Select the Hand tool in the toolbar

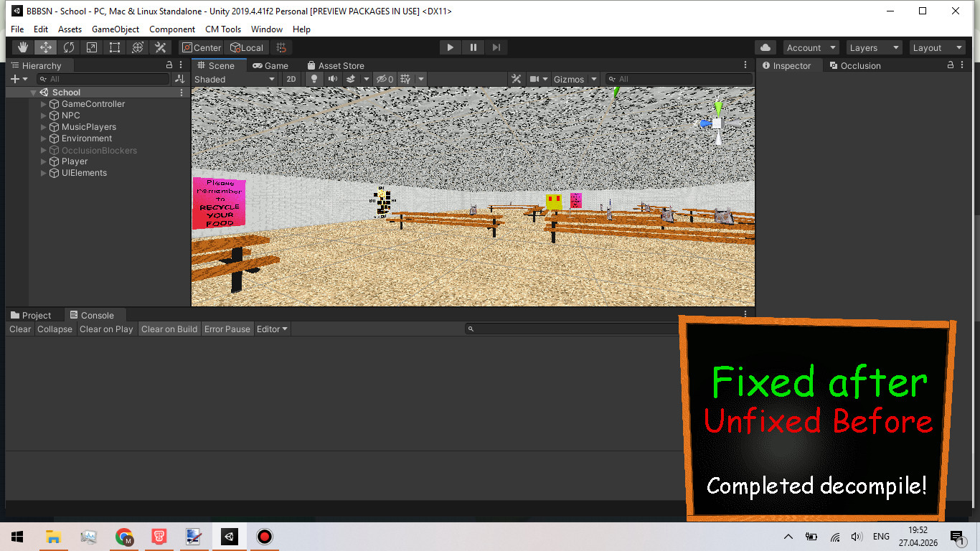[23, 47]
